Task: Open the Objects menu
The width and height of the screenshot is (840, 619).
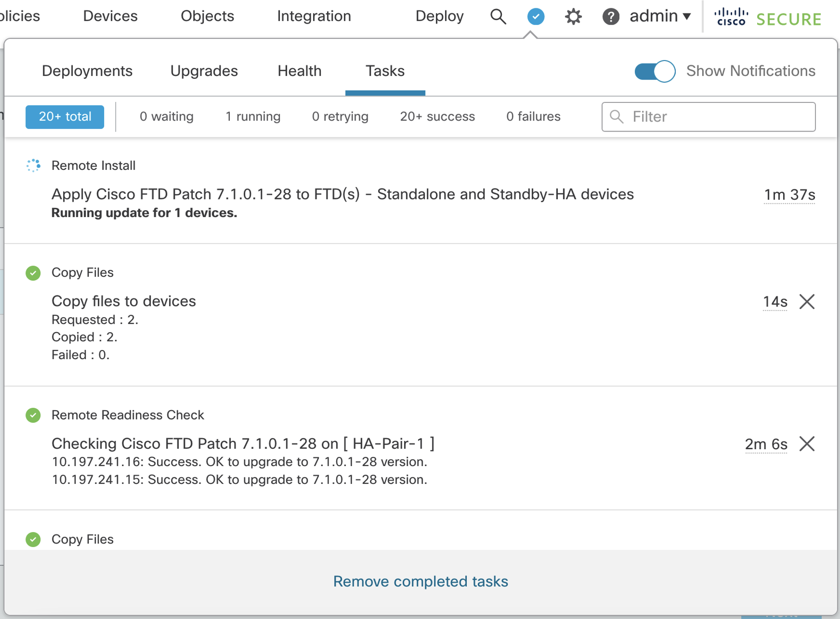Action: [x=207, y=16]
